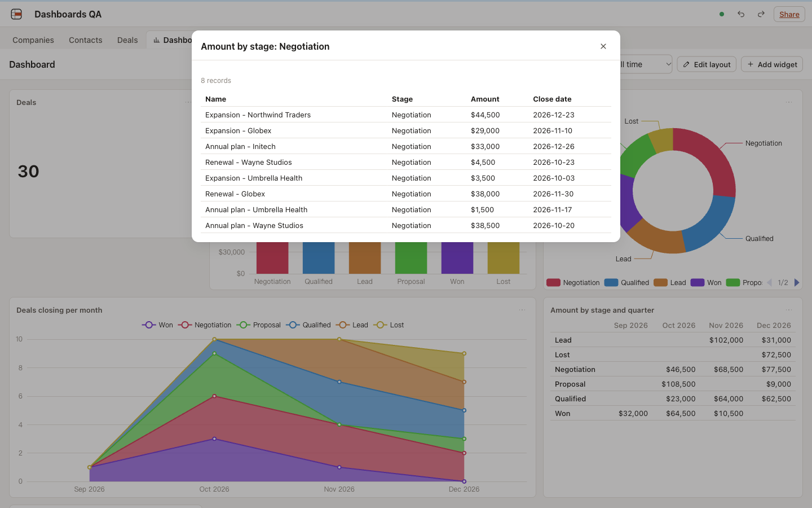Switch to the Companies tab
Image resolution: width=812 pixels, height=508 pixels.
[x=33, y=40]
